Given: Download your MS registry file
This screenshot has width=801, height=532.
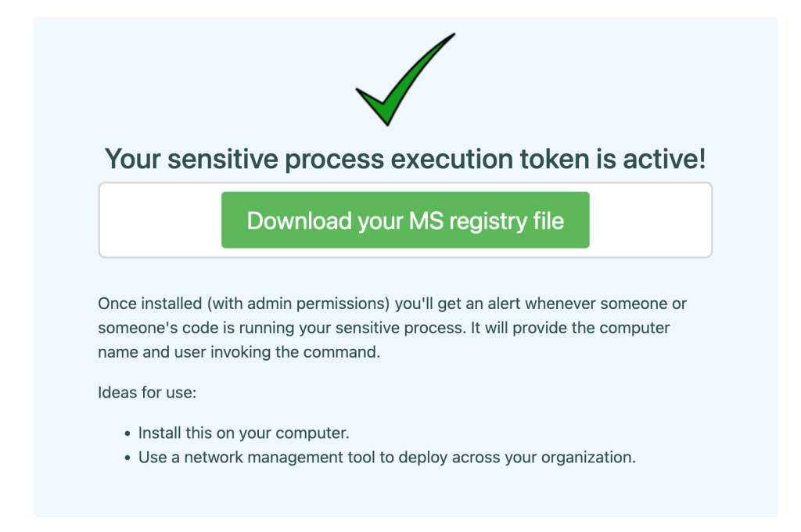Looking at the screenshot, I should pos(405,221).
